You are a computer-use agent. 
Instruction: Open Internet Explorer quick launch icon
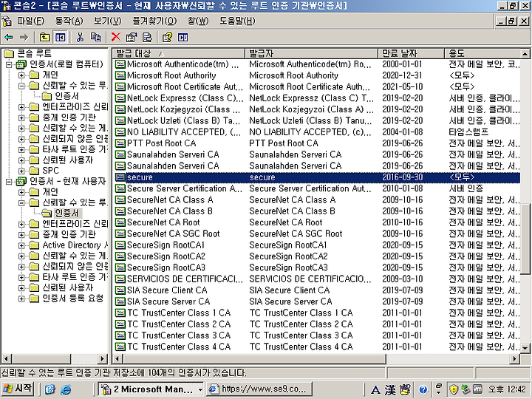point(66,389)
